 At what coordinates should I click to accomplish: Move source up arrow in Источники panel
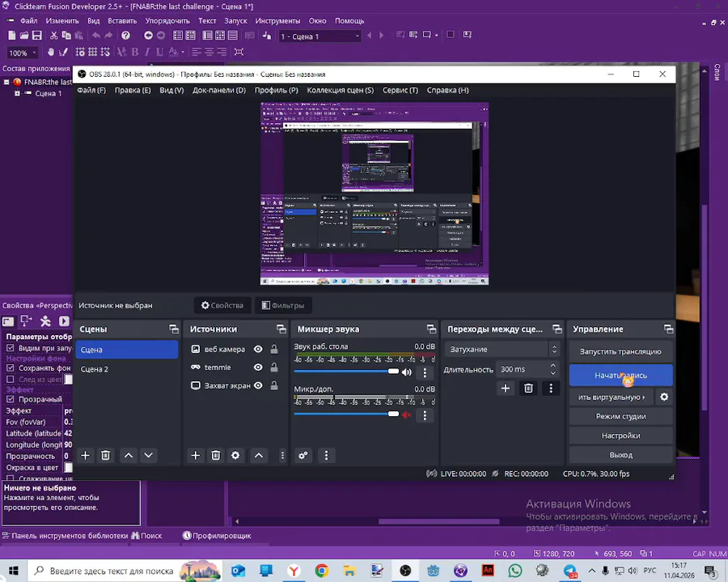coord(259,455)
